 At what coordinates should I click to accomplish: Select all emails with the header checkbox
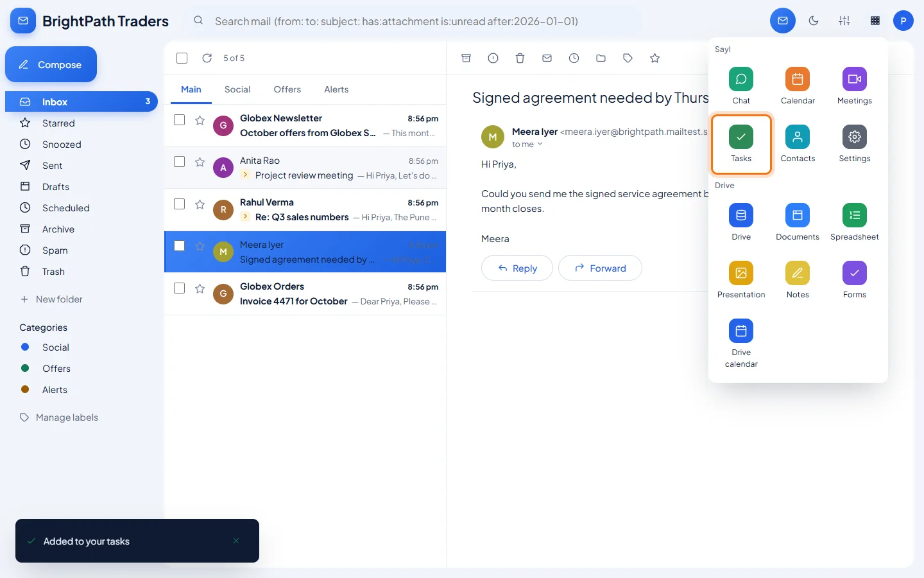coord(182,58)
